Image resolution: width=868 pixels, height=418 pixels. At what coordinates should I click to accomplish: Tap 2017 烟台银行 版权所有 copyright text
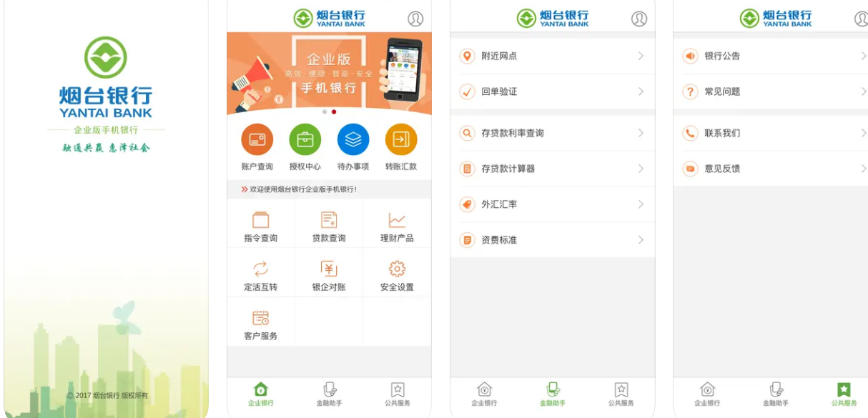click(107, 395)
